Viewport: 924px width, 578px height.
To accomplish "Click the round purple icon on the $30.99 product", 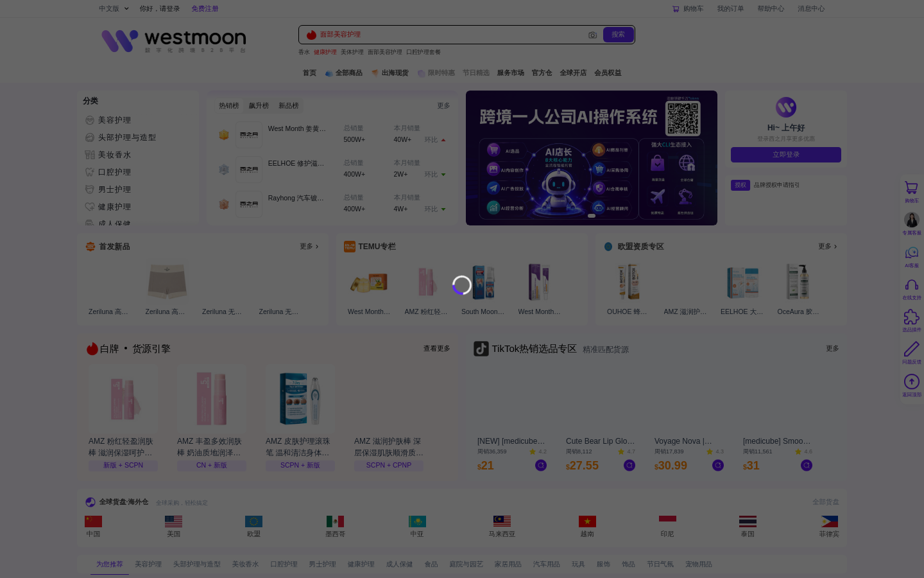I will [x=718, y=465].
